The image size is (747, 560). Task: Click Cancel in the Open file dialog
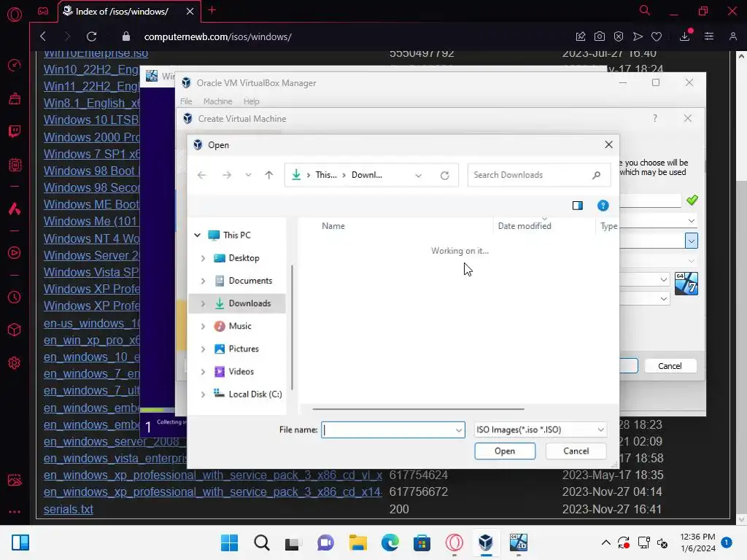coord(576,451)
